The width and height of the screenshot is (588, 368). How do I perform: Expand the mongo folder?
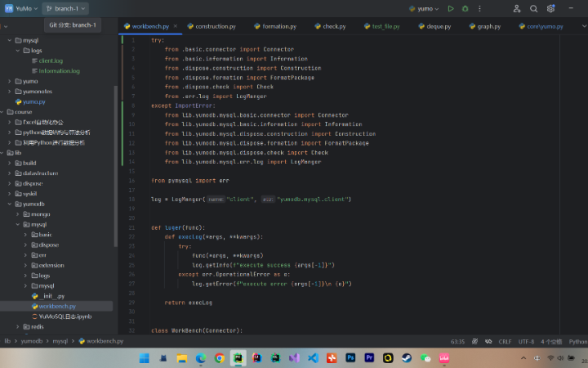[18, 214]
